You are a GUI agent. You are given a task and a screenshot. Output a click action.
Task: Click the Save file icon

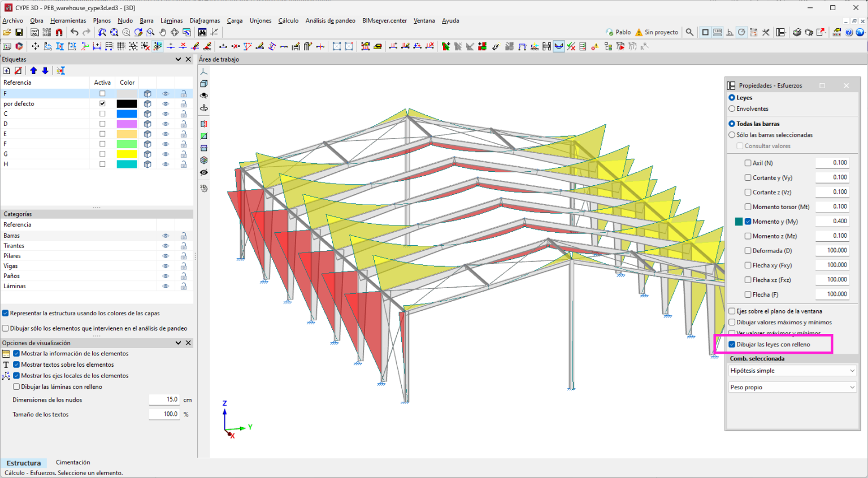pos(19,33)
